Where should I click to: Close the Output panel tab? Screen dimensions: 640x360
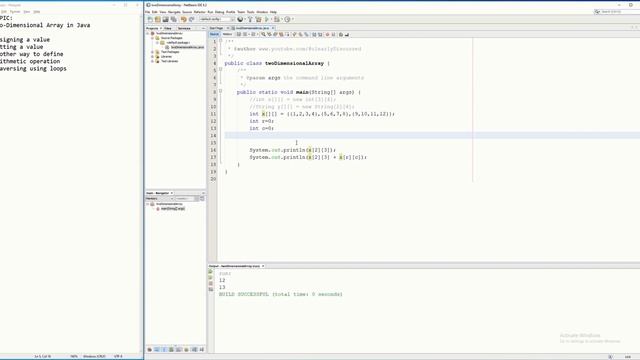263,266
